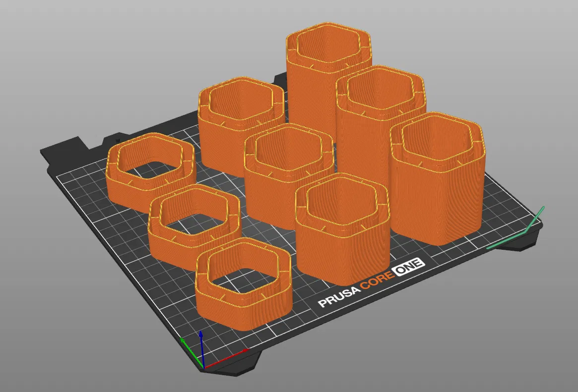The width and height of the screenshot is (578, 392).
Task: Select the hexagonal container beside the PRUSA CORE ONE label
Action: 343,229
